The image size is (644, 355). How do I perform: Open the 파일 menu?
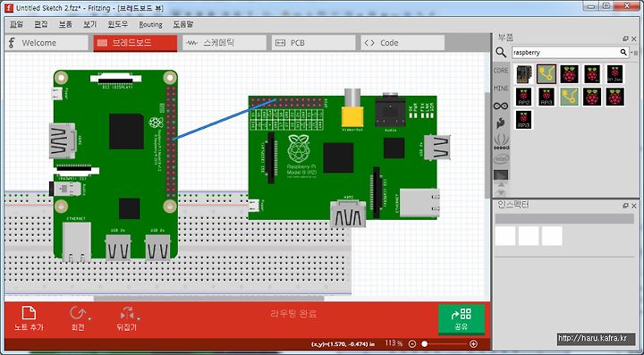pyautogui.click(x=16, y=24)
